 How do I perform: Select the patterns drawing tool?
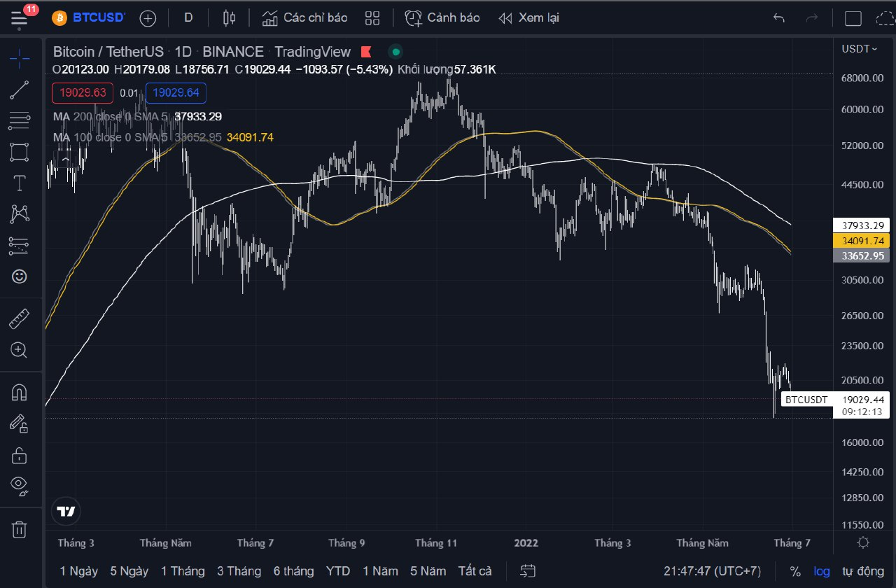(x=20, y=214)
